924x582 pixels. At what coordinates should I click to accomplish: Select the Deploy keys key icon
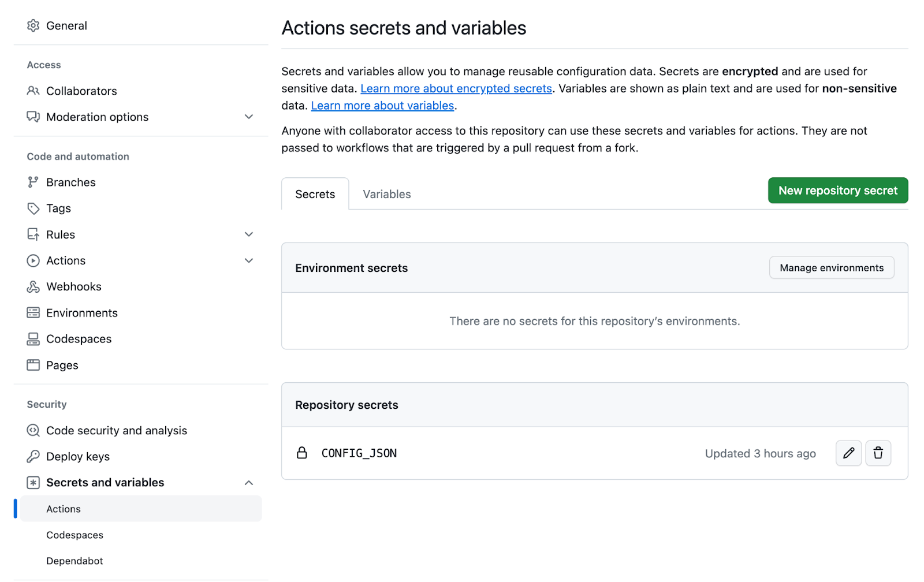coord(33,457)
